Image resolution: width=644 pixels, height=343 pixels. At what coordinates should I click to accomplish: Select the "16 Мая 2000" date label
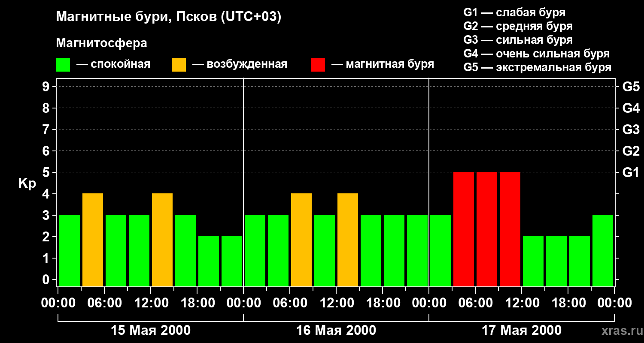[x=336, y=331]
